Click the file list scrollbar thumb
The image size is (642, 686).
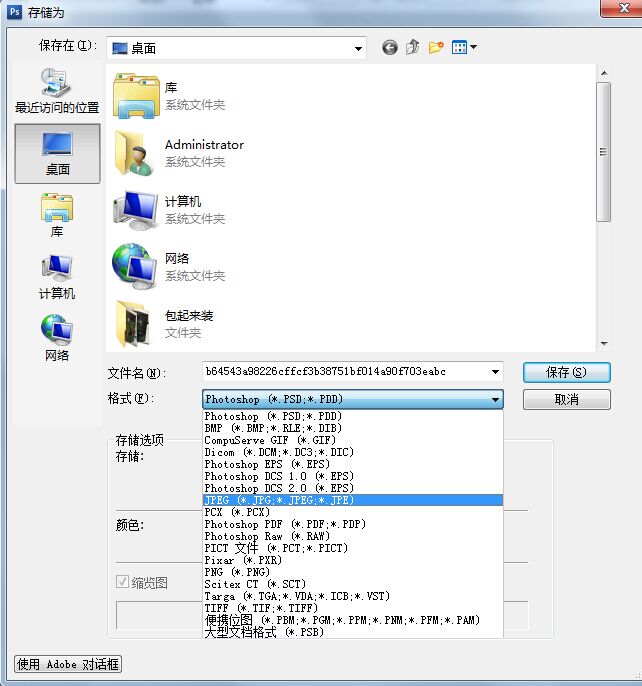click(x=603, y=152)
